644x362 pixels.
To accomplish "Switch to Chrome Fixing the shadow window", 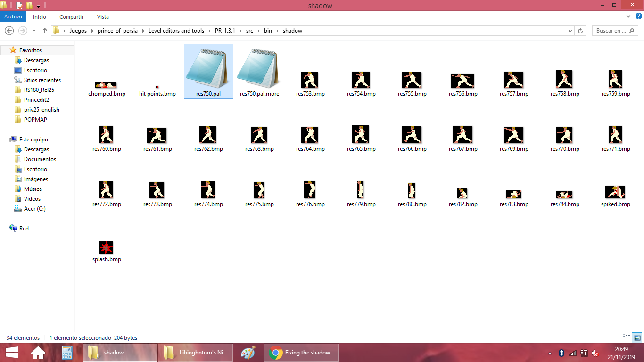I will click(302, 353).
